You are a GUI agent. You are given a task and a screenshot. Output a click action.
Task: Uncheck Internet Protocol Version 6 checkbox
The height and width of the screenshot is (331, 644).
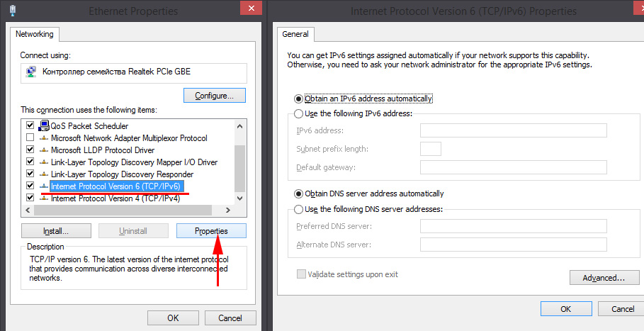point(30,186)
